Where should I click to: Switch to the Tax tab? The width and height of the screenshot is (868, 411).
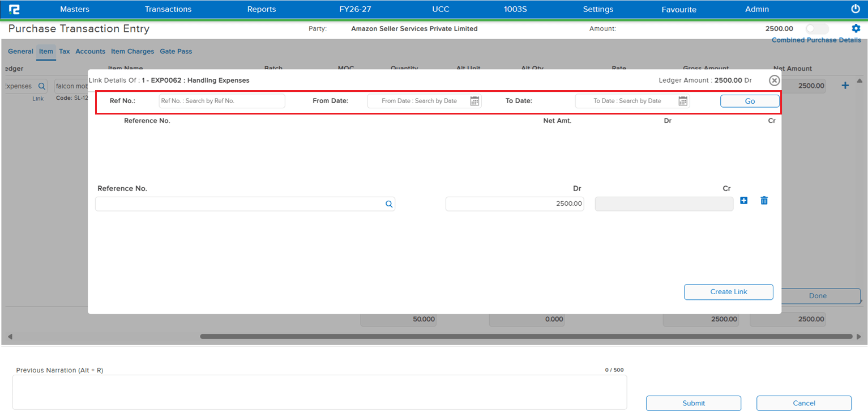65,52
